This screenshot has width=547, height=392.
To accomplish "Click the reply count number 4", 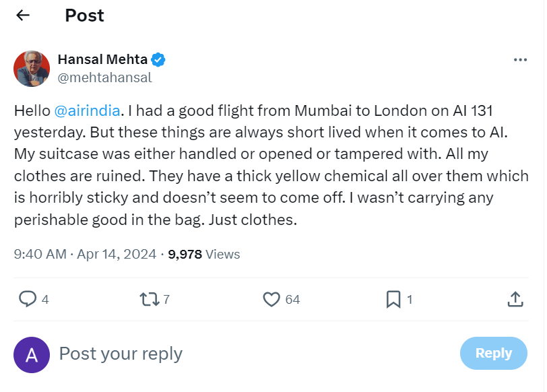I will coord(45,300).
